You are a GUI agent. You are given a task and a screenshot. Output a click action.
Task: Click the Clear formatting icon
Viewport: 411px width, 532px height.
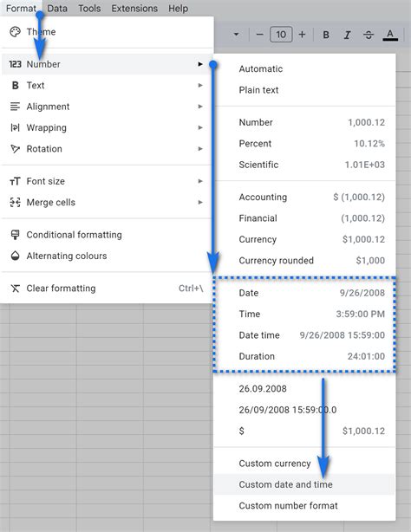click(x=16, y=289)
